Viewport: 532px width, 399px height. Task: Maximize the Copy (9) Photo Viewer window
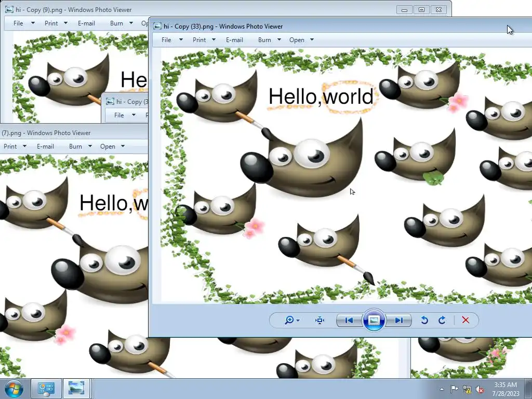[421, 10]
